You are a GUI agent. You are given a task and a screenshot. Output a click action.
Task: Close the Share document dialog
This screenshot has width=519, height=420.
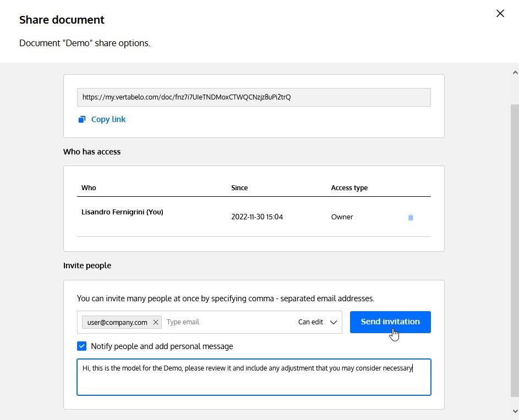pos(500,13)
